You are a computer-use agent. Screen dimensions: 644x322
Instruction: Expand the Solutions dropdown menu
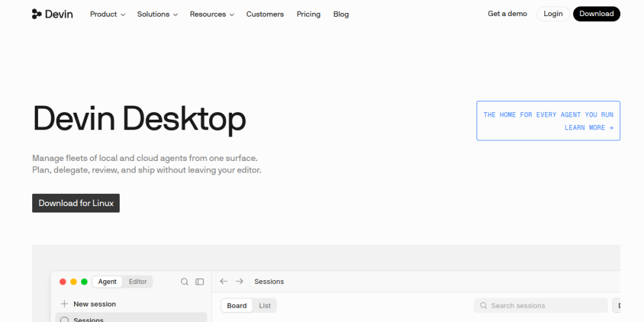point(157,14)
